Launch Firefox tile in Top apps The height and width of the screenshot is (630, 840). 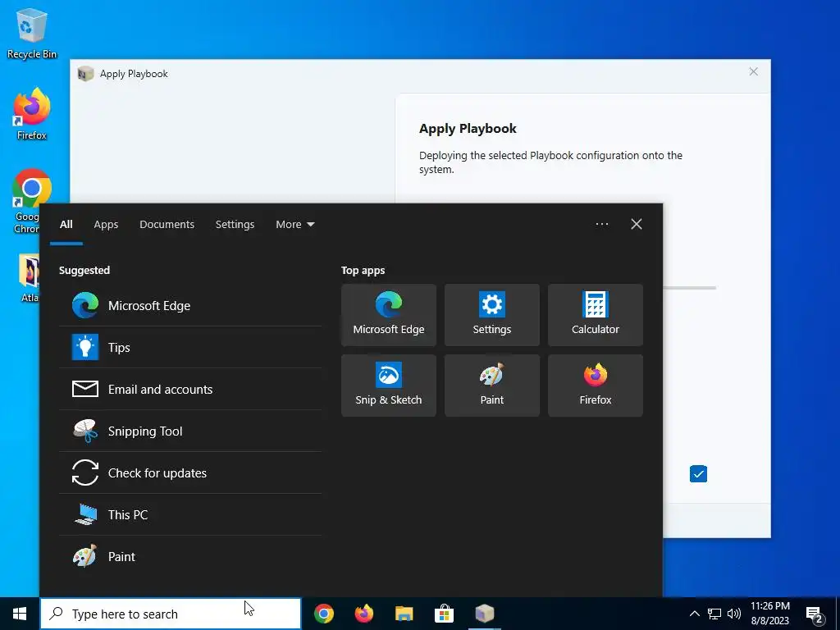tap(596, 386)
